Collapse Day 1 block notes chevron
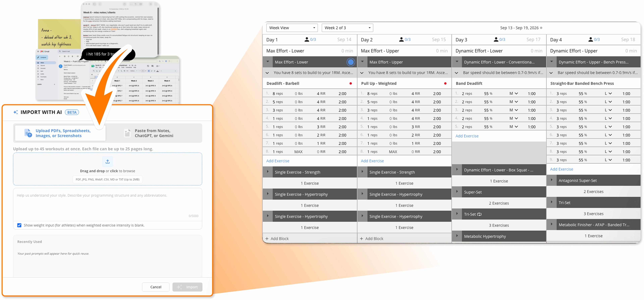Viewport: 644px width, 300px height. point(267,73)
